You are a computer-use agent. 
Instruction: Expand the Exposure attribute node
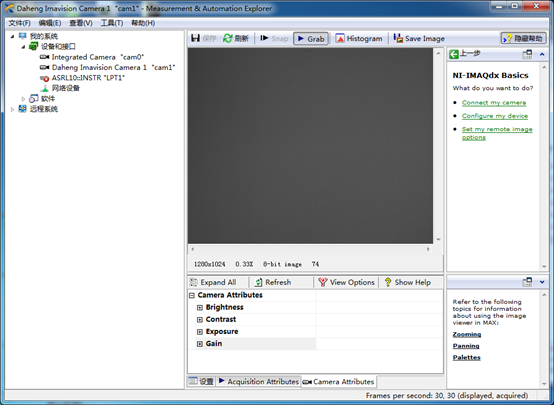200,332
